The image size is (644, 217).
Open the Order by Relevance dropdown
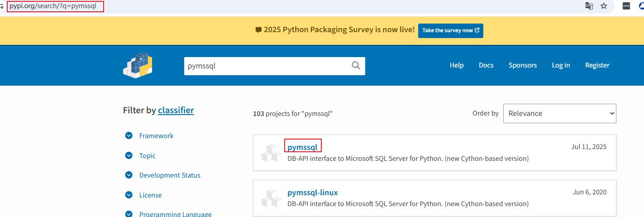pos(559,113)
